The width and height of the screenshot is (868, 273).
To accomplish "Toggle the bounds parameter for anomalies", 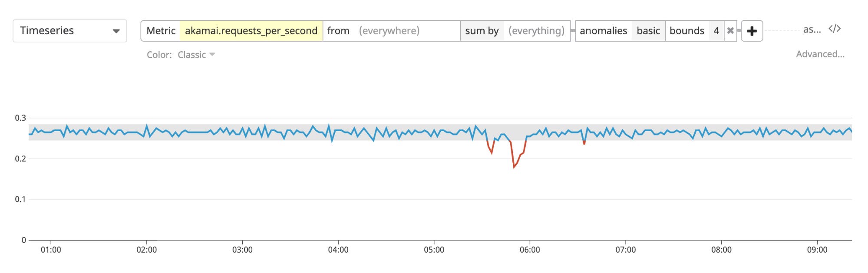I will click(687, 30).
